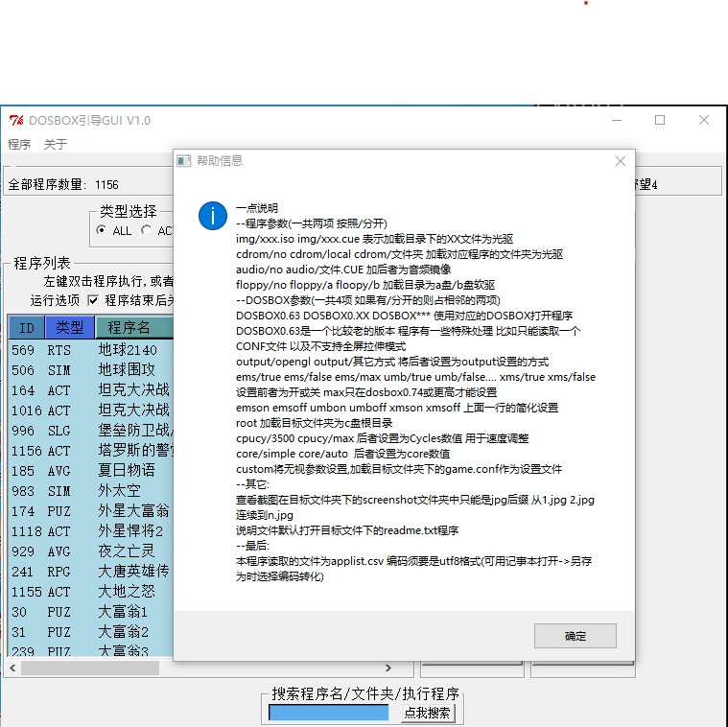The height and width of the screenshot is (727, 728).
Task: Close the DOSBOX引导GUI main window
Action: click(703, 120)
